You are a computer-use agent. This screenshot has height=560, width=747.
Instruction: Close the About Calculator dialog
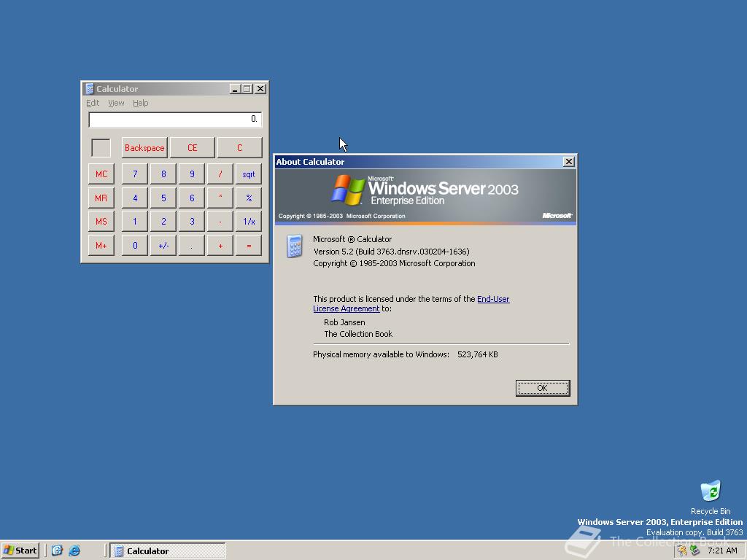[x=569, y=161]
